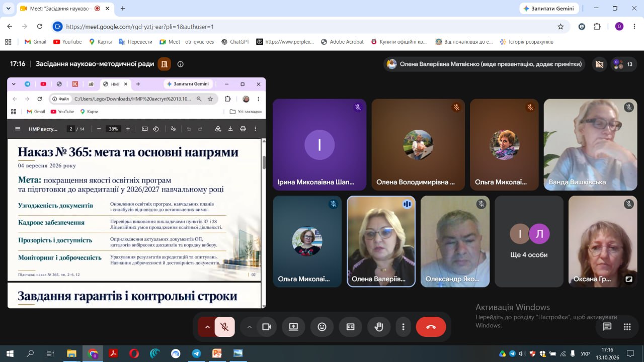The width and height of the screenshot is (644, 362).
Task: Start presenting your screen
Action: [x=293, y=327]
